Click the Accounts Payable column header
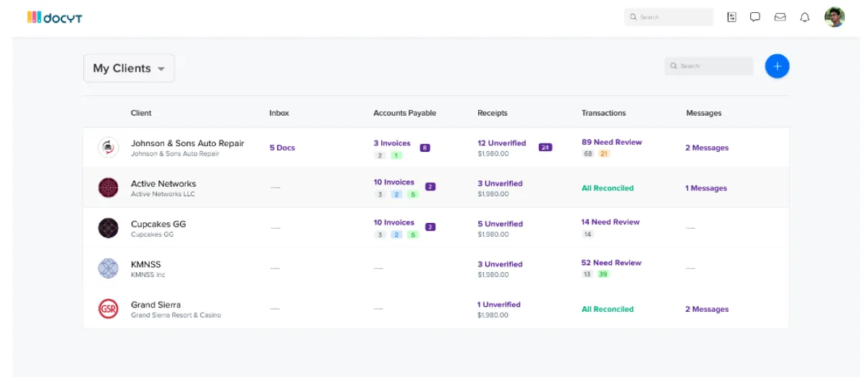The image size is (868, 377). pos(404,113)
